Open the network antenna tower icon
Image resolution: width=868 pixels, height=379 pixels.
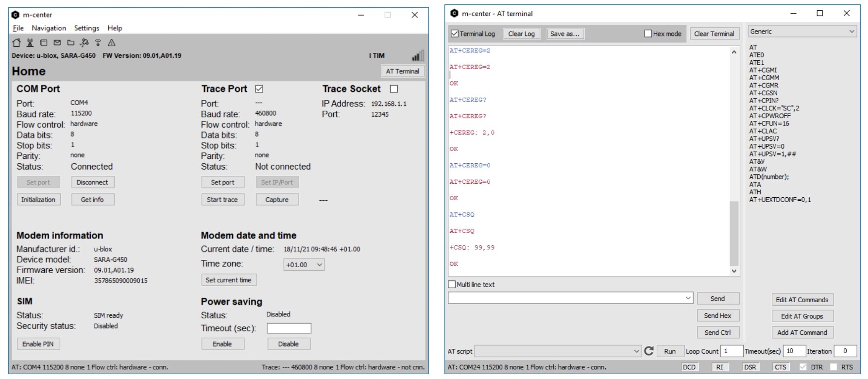coord(30,43)
